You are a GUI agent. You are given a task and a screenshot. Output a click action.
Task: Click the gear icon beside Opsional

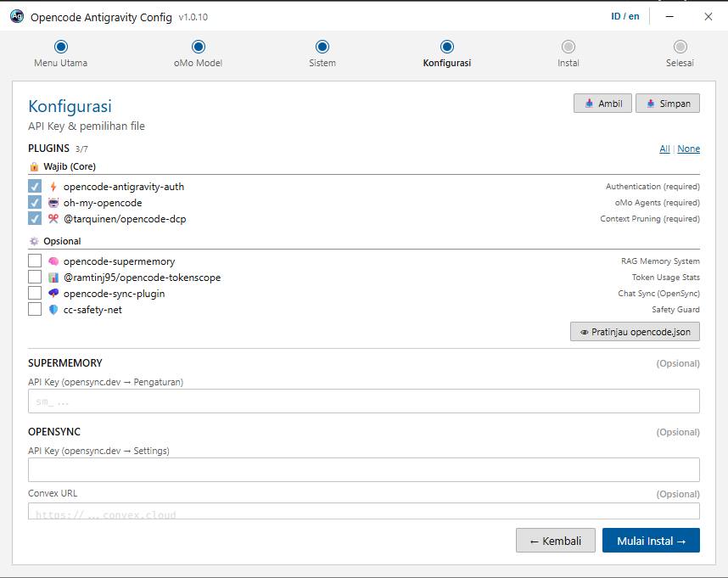34,241
